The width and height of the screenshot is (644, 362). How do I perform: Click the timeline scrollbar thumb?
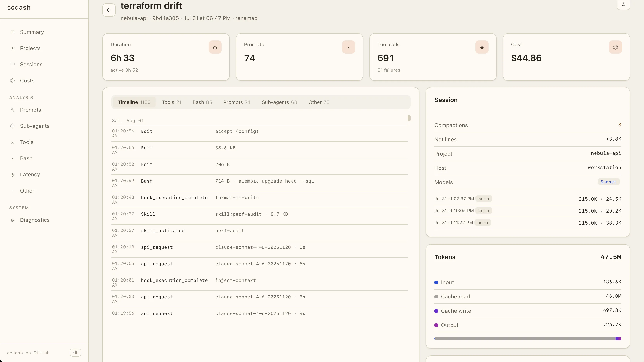pyautogui.click(x=409, y=118)
